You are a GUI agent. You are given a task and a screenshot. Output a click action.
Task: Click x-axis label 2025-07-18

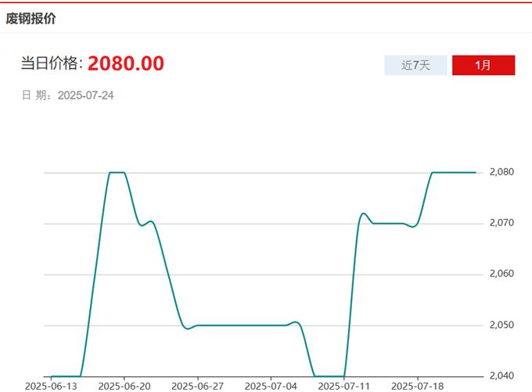coord(417,387)
